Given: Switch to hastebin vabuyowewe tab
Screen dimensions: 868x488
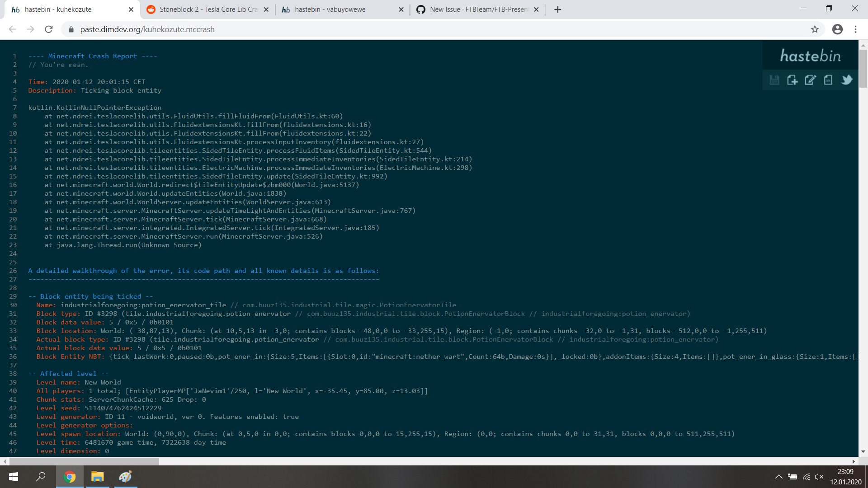Looking at the screenshot, I should click(343, 9).
